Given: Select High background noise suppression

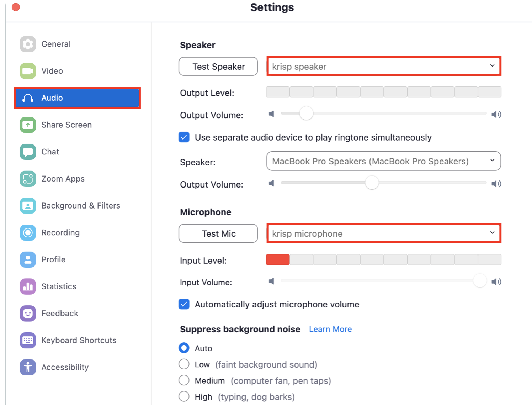Looking at the screenshot, I should click(x=184, y=396).
